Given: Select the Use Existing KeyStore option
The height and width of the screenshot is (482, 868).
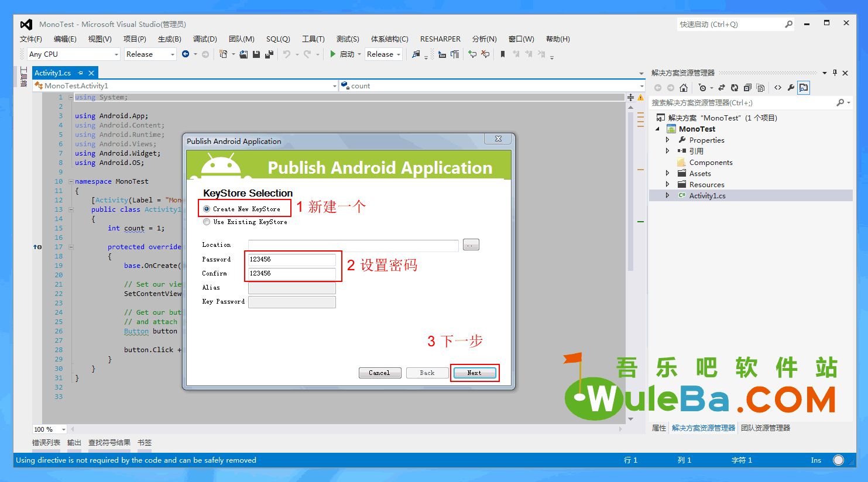Looking at the screenshot, I should [207, 222].
